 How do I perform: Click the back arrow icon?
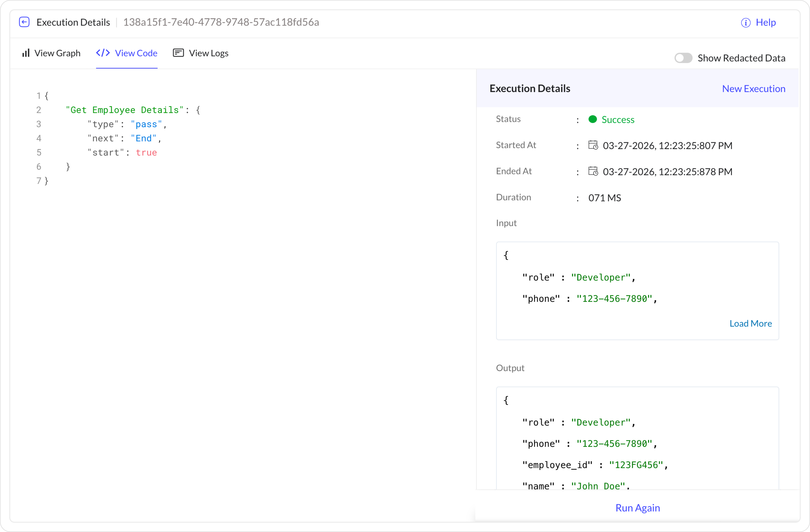(x=24, y=22)
